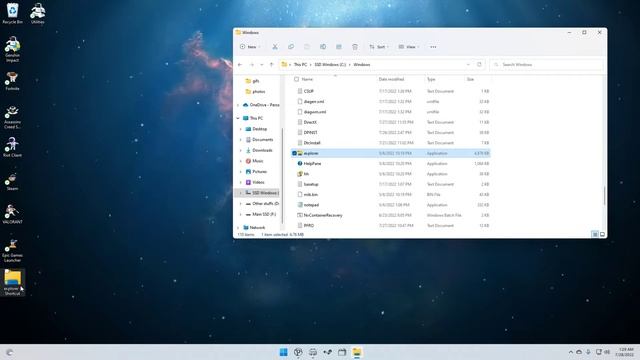640x360 pixels.
Task: Click the OneDrive cloud tray icon
Action: 579,352
